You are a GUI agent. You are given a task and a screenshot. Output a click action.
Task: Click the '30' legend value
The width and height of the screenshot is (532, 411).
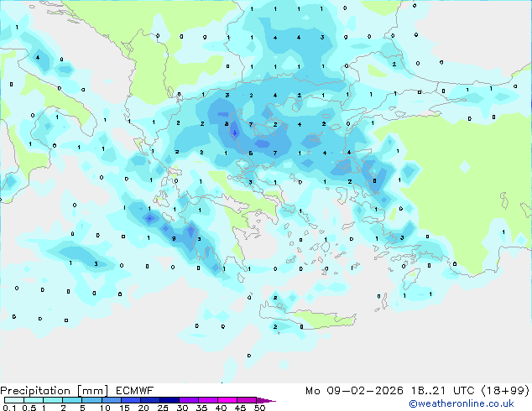(x=182, y=408)
